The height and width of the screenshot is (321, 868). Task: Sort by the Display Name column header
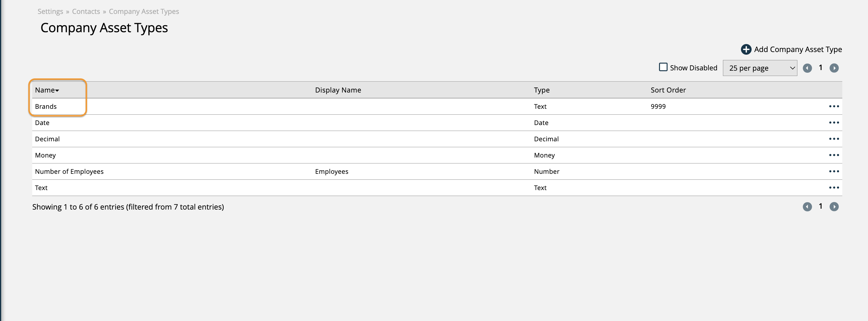338,90
